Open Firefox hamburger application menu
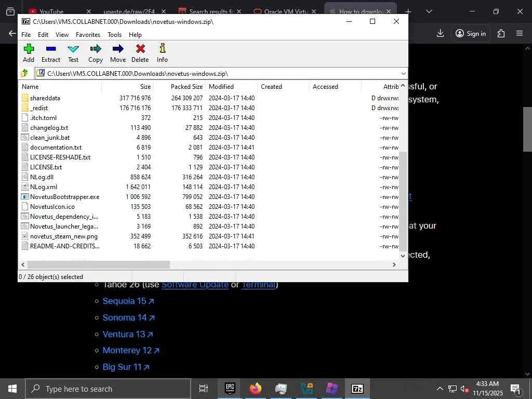This screenshot has height=399, width=532. click(520, 33)
